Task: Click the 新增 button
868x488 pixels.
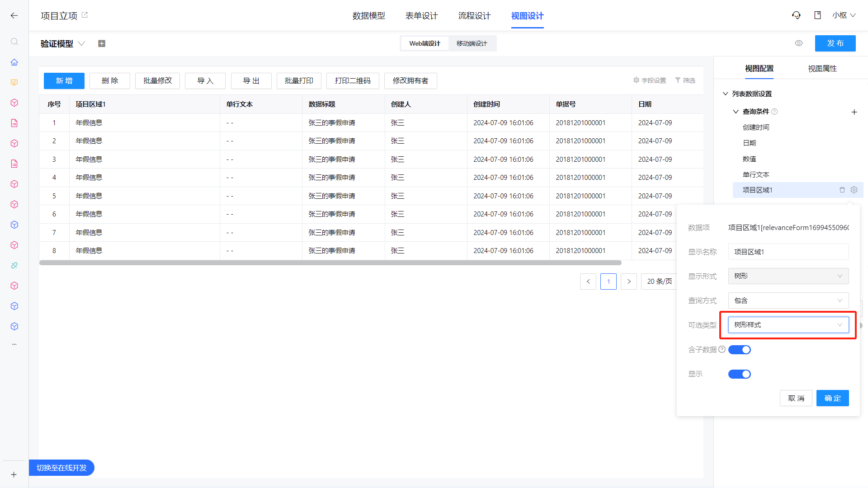Action: (64, 81)
